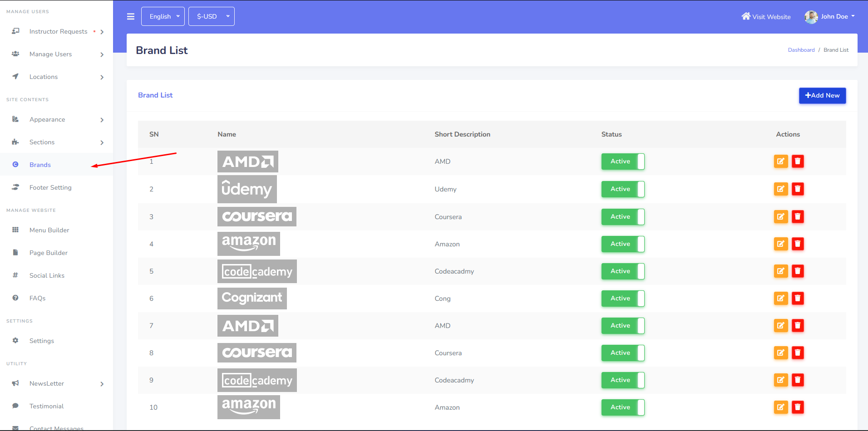Delete the Codeacadmy brand in row 5
Image resolution: width=868 pixels, height=431 pixels.
pos(798,271)
